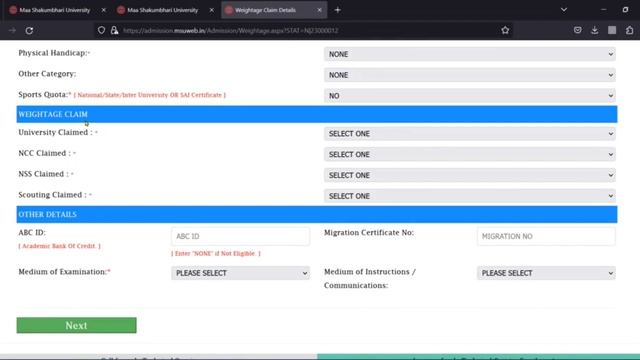
Task: Switch to first Maa Shakumbhari University tab
Action: point(55,10)
